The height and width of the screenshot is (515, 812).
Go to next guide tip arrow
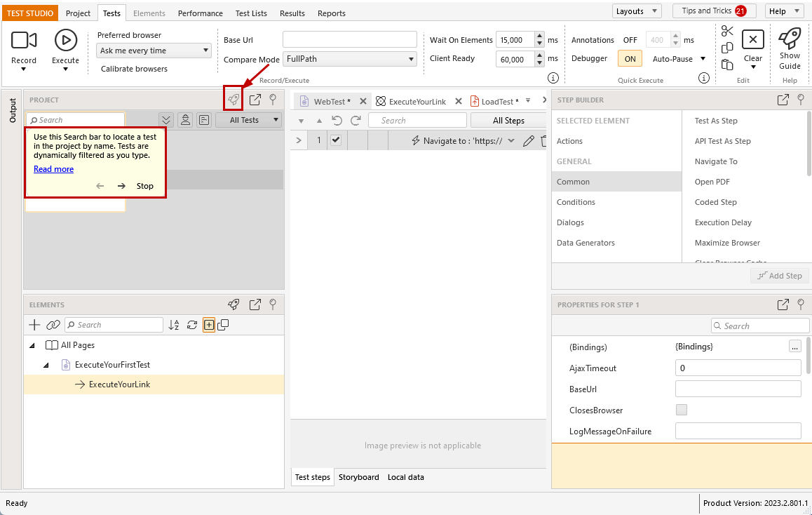(x=121, y=186)
